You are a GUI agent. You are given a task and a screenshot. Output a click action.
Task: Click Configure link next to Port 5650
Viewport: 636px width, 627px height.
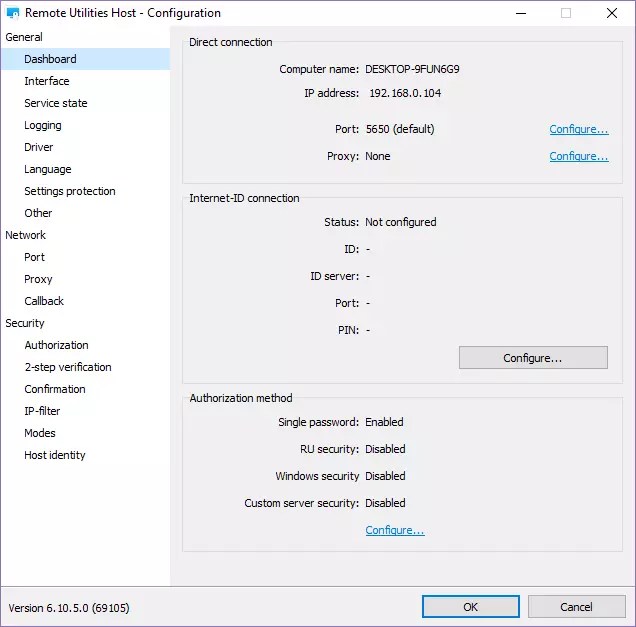[x=579, y=129]
